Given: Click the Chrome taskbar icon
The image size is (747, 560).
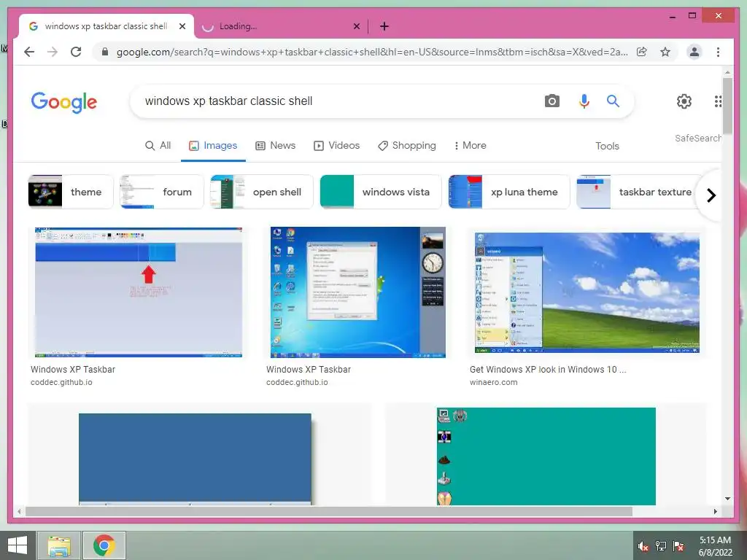Looking at the screenshot, I should pos(104,545).
